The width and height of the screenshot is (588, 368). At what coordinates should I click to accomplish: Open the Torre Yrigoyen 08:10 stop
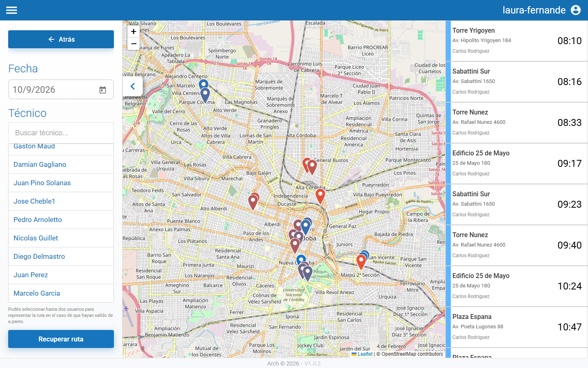(517, 41)
